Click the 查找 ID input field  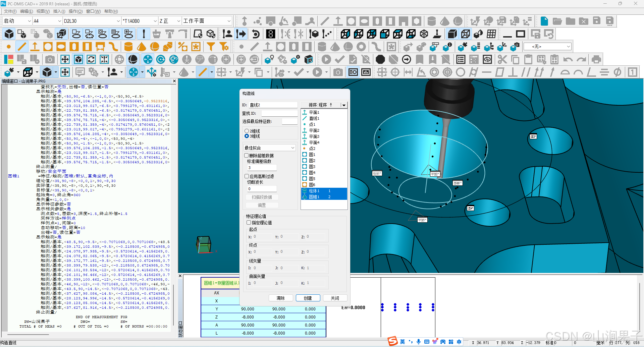[x=279, y=113]
